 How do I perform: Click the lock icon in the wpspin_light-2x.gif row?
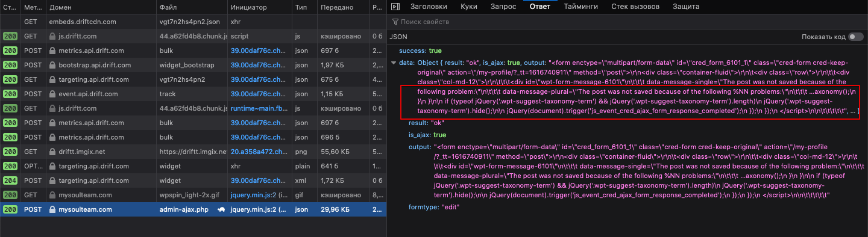[x=52, y=195]
